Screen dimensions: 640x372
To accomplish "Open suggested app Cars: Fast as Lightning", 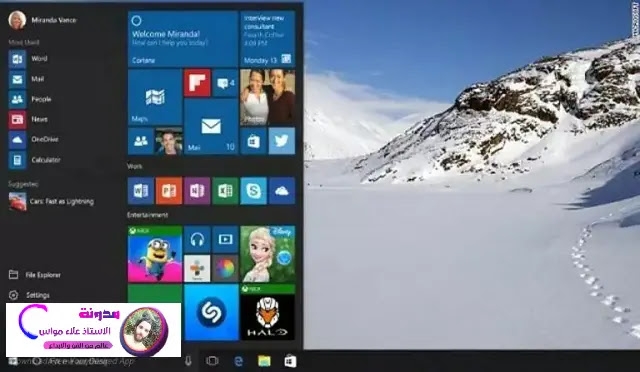I will coord(51,202).
